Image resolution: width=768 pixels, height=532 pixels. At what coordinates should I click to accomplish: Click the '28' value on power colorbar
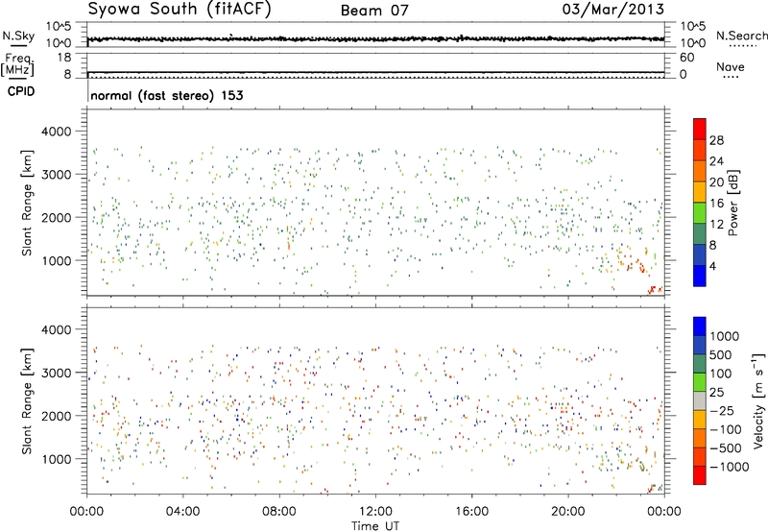coord(716,140)
